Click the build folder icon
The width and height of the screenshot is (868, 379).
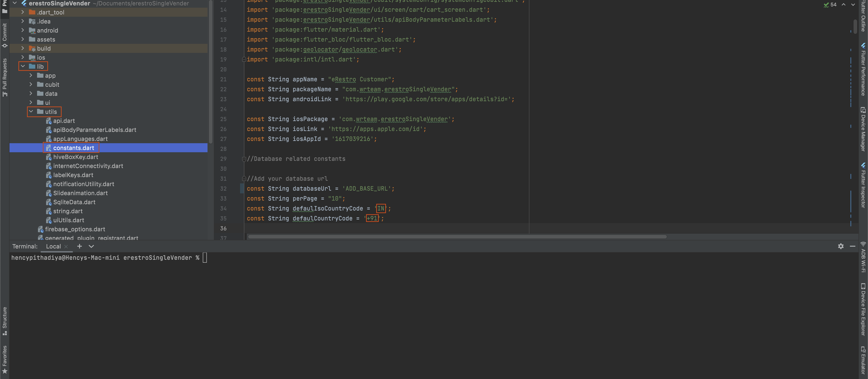(x=32, y=49)
